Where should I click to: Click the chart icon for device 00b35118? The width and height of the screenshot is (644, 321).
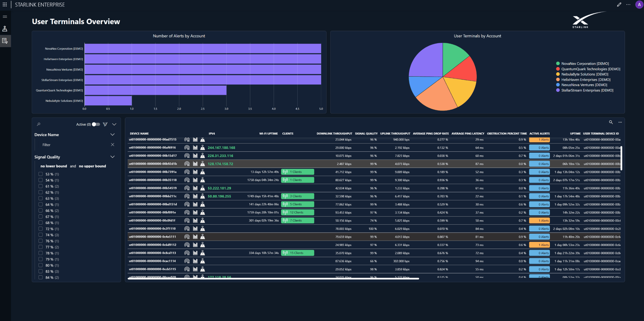pos(195,180)
